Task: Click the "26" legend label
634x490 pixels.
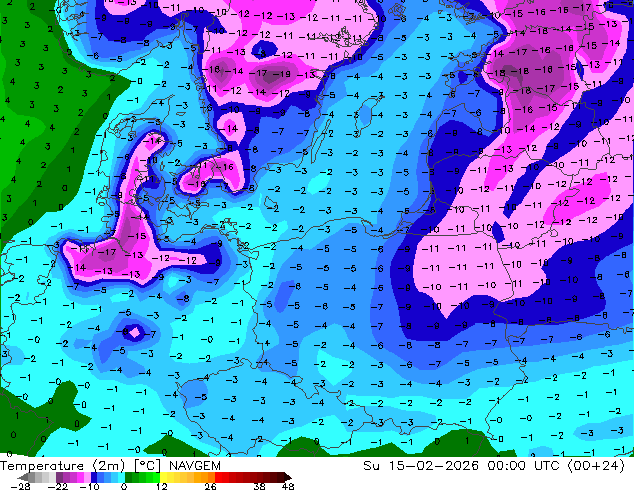Action: [210, 486]
